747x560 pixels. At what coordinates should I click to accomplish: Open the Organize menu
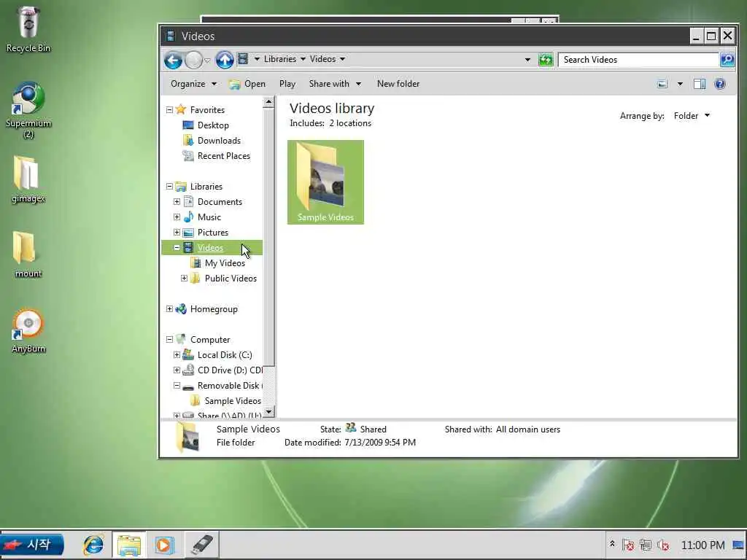[x=193, y=84]
